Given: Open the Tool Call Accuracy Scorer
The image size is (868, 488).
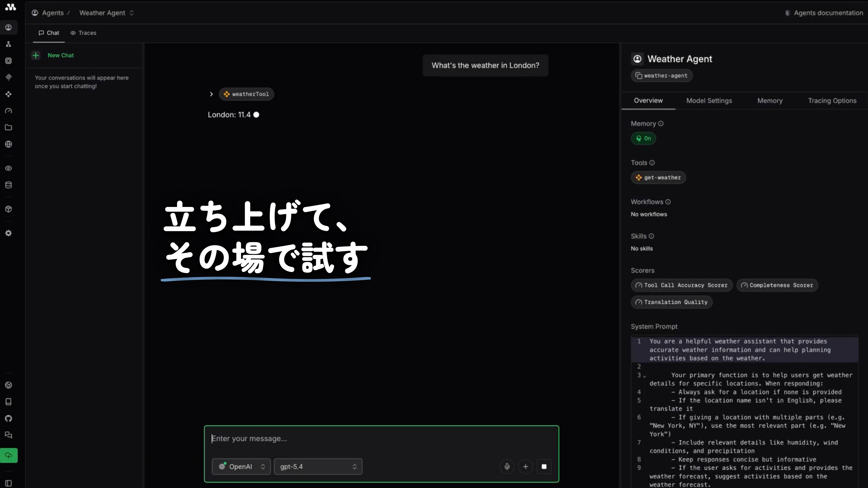Looking at the screenshot, I should click(x=681, y=285).
